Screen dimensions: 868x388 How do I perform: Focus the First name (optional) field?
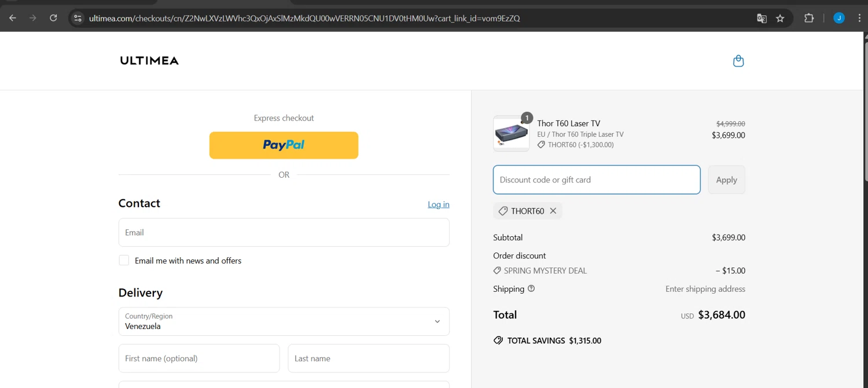point(199,358)
